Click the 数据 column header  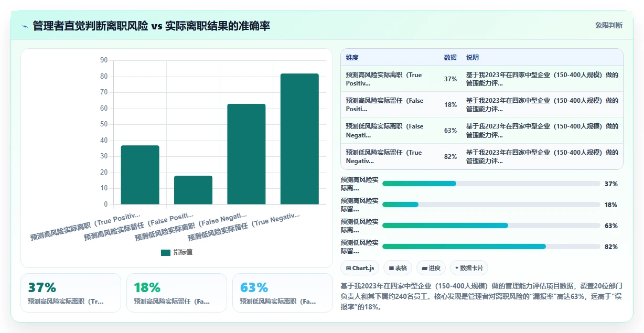click(x=450, y=58)
